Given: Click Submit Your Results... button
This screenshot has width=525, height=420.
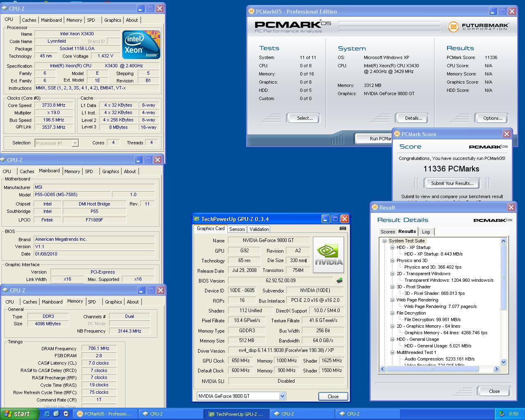Looking at the screenshot, I should point(452,183).
